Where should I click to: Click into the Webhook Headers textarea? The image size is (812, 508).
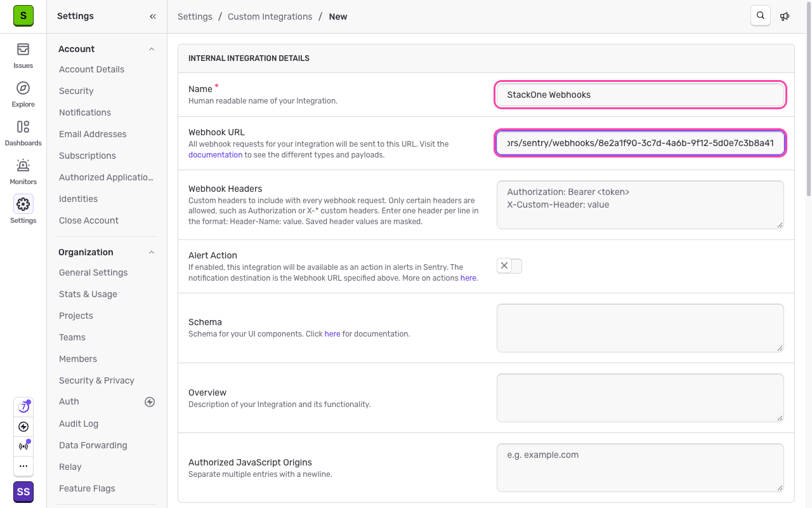[640, 204]
